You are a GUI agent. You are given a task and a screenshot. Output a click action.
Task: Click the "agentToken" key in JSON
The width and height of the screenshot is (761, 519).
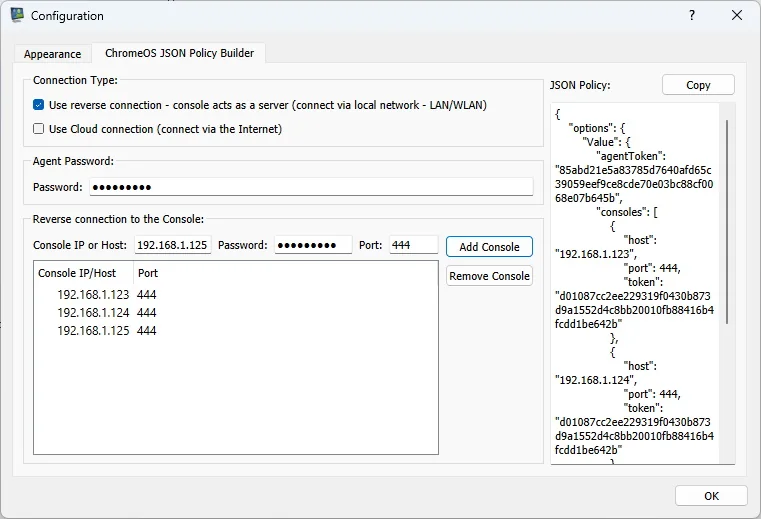coord(630,156)
